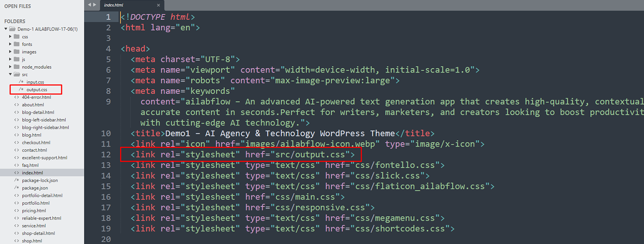Click the code icon beside 404-error.html
The image size is (644, 244).
click(16, 97)
